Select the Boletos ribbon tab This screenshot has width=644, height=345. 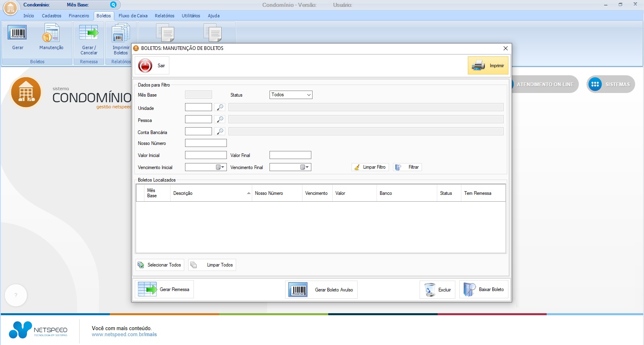coord(103,16)
